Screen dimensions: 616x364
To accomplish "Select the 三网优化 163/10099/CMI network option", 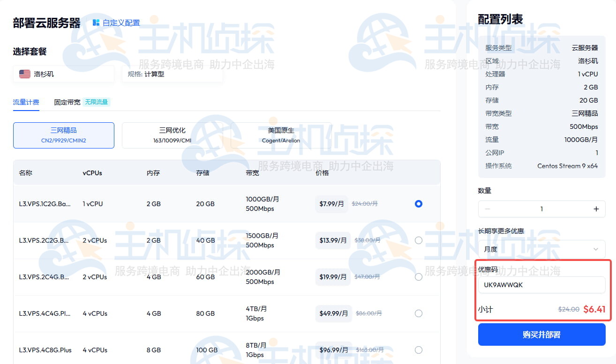I will coord(173,135).
